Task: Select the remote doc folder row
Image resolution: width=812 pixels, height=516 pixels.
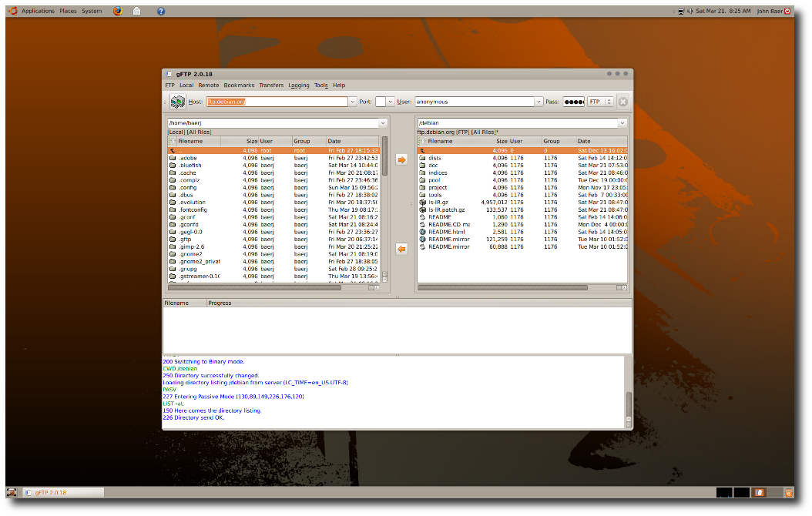Action: tap(522, 166)
